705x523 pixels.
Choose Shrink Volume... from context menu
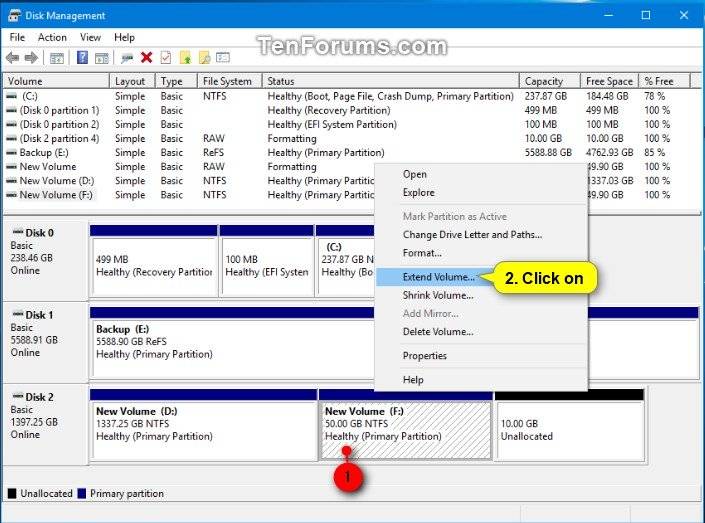tap(481, 295)
